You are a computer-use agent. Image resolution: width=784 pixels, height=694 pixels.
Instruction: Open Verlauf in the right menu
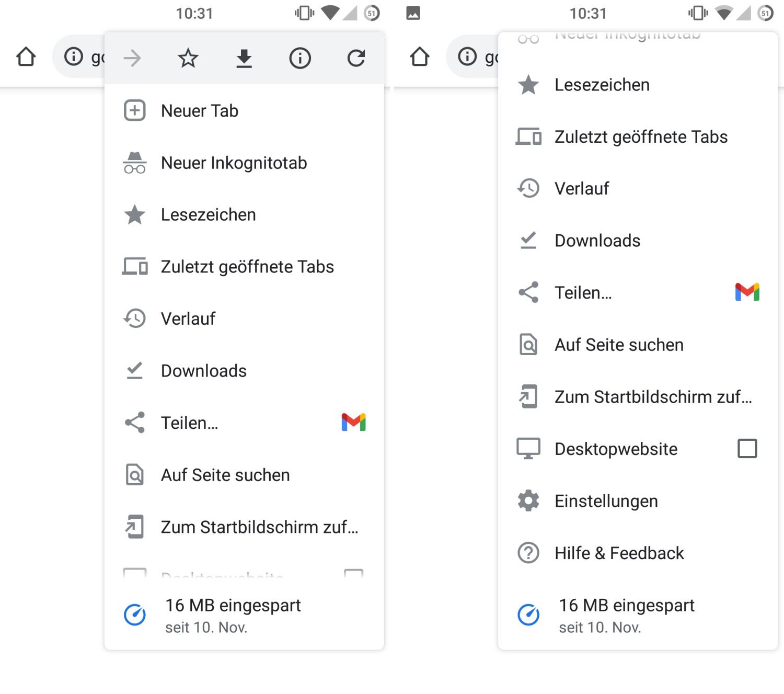coord(582,188)
